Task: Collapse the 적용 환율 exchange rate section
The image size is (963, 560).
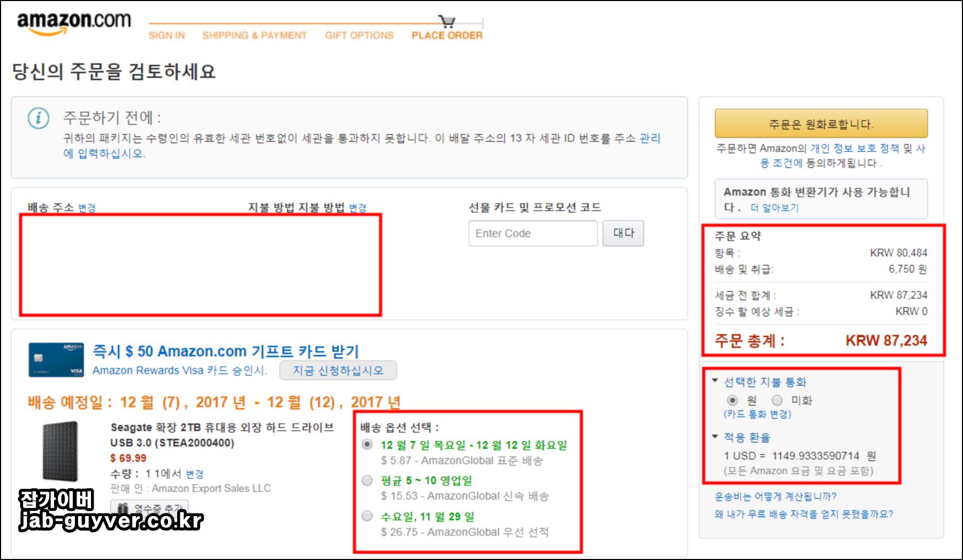Action: [x=741, y=437]
